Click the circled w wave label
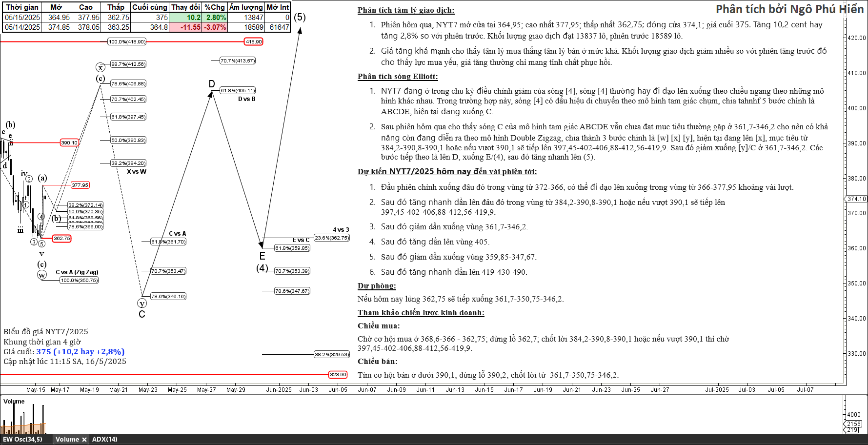 click(x=42, y=275)
